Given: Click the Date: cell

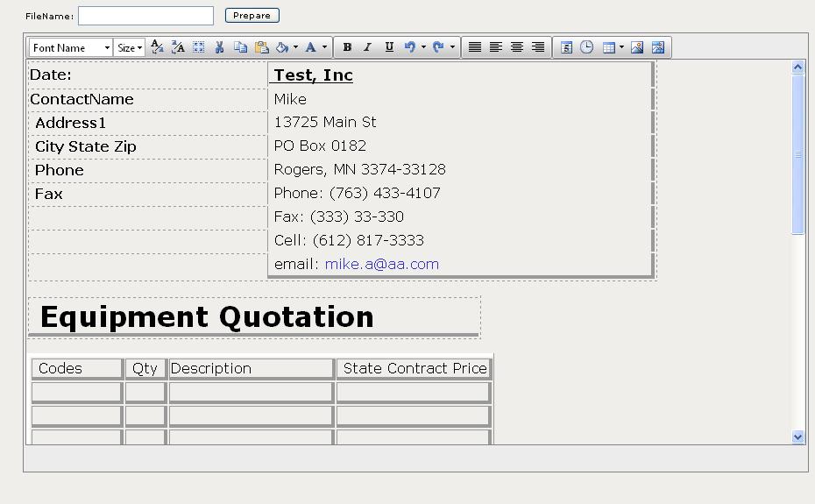Looking at the screenshot, I should 148,75.
